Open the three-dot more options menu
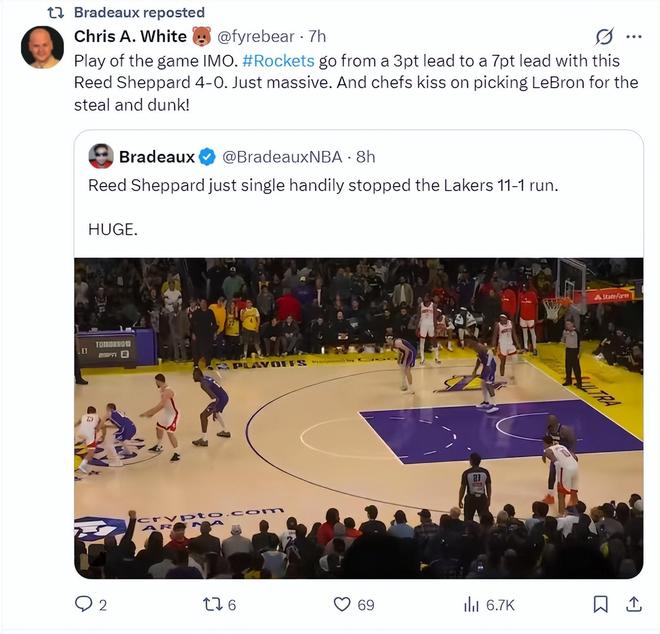This screenshot has height=634, width=660. click(x=634, y=36)
